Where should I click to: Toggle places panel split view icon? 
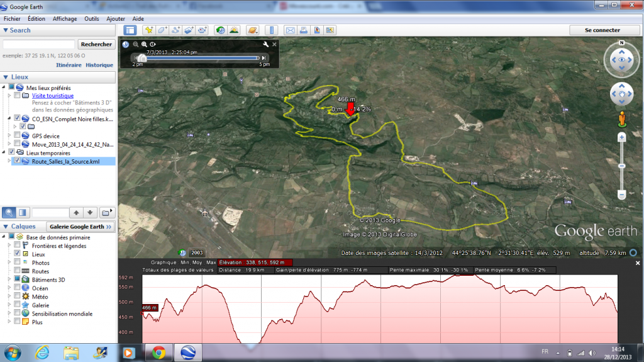click(x=23, y=212)
